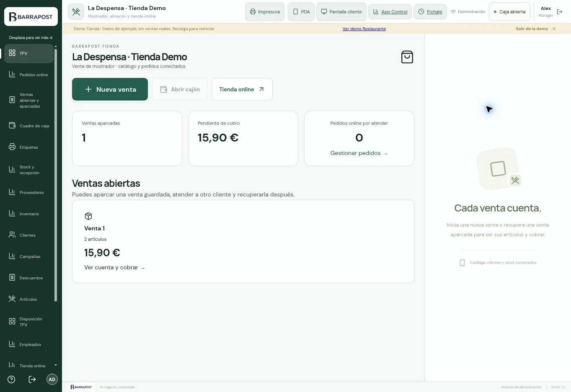
Task: Open Ver cuenta y cobrar for Venta 1
Action: coord(114,268)
